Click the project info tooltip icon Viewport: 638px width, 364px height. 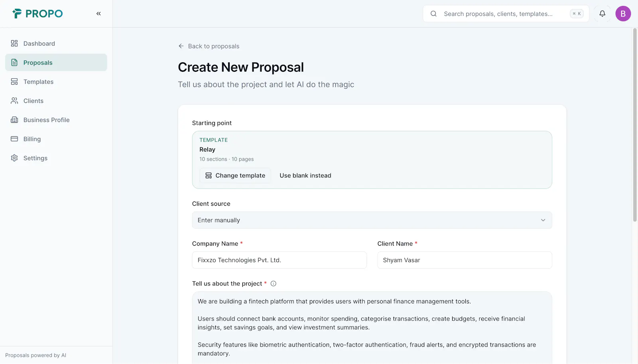[274, 284]
